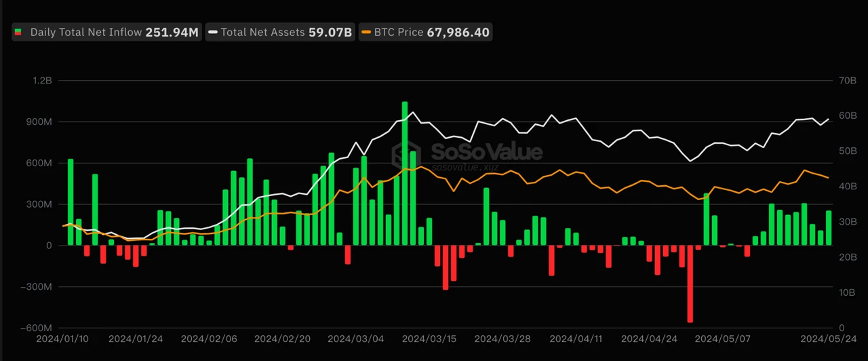Click the 70B label on the right axis

pyautogui.click(x=848, y=81)
